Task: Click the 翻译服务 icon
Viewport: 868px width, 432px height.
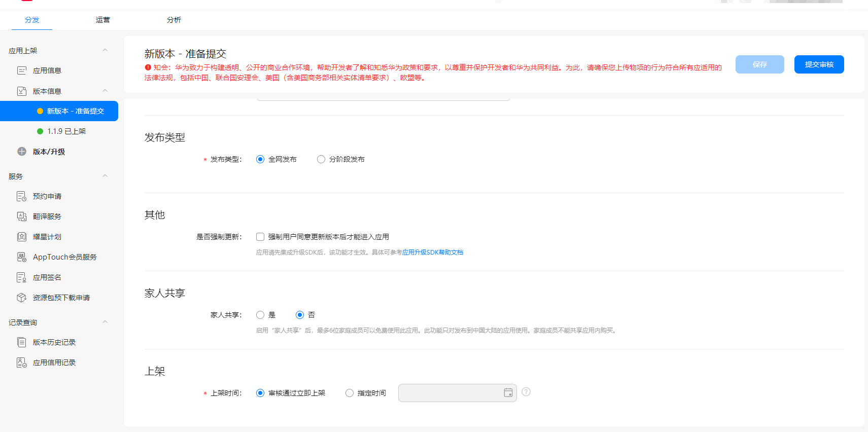Action: coord(22,217)
